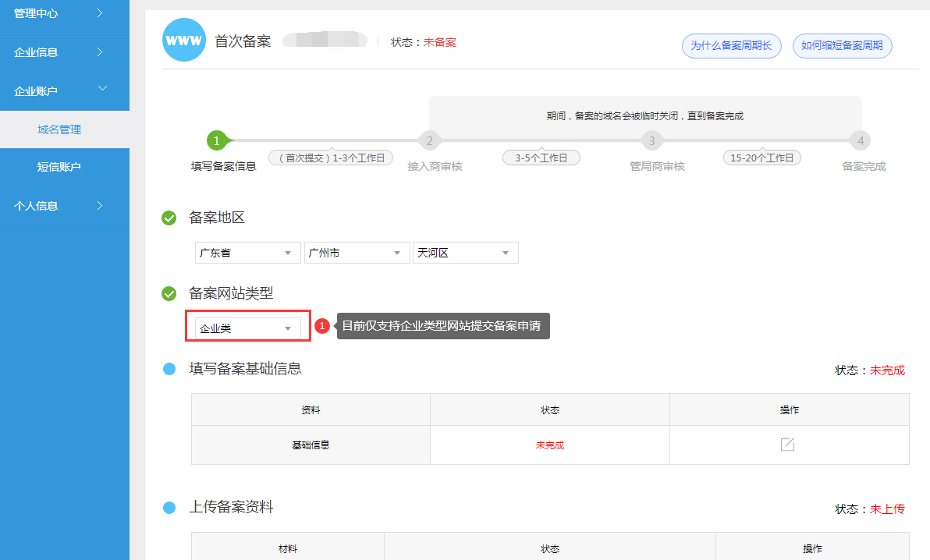Open the 广州市 city dropdown
The height and width of the screenshot is (560, 930).
point(357,253)
